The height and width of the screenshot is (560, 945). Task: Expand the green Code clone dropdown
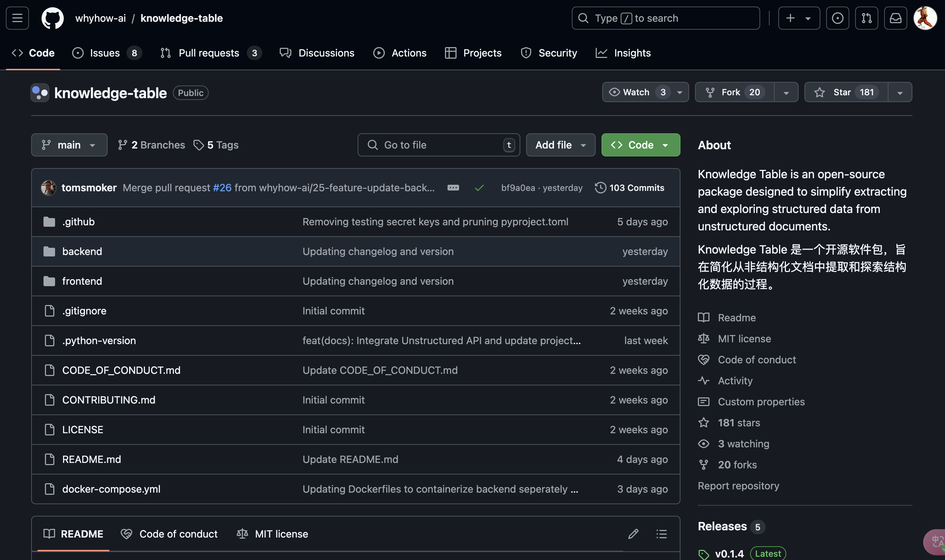click(x=640, y=145)
